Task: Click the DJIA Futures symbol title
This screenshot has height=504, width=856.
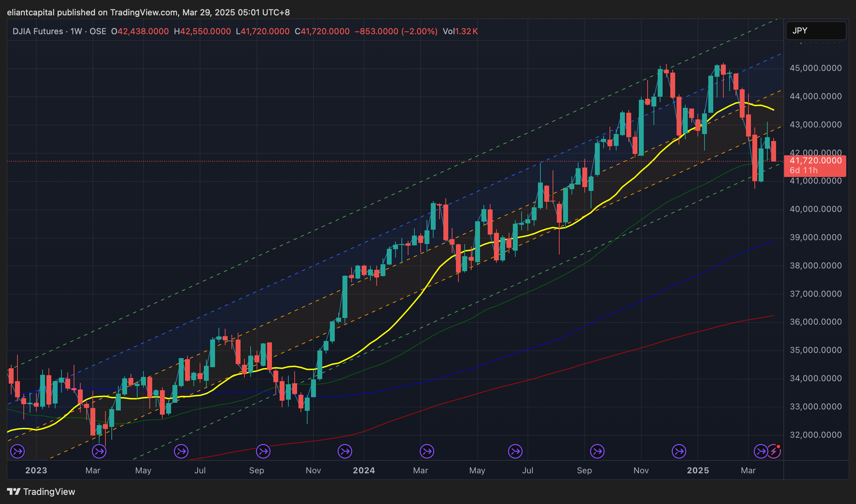Action: coord(38,31)
